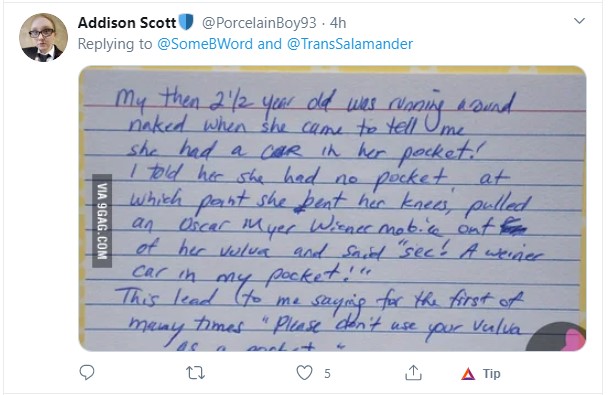Open the 4h timestamp link
616x395 pixels.
tap(338, 23)
